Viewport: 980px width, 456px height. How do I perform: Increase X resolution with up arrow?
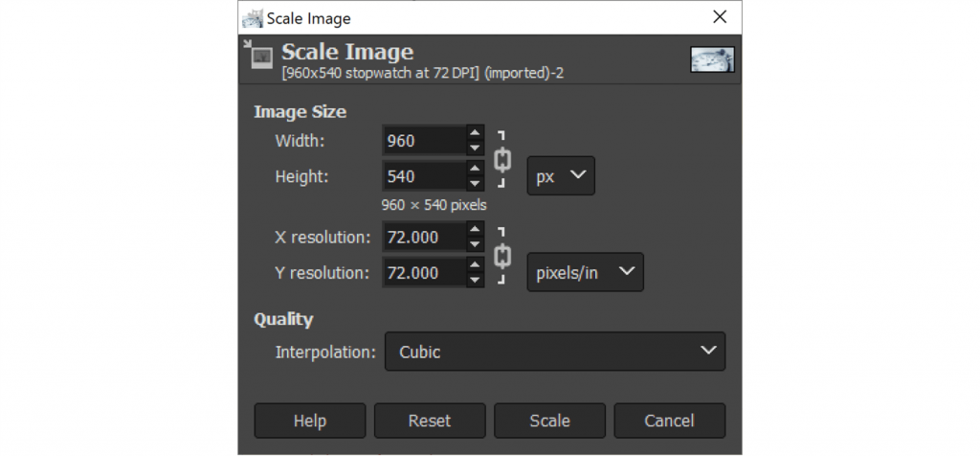point(475,228)
